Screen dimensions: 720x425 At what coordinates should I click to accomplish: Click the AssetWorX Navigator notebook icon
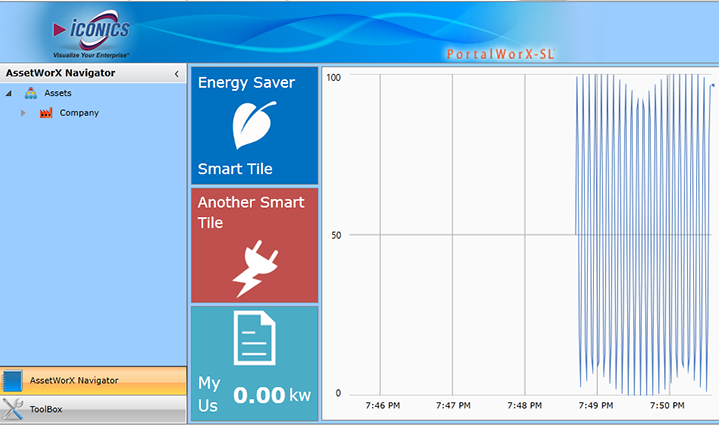tap(12, 380)
